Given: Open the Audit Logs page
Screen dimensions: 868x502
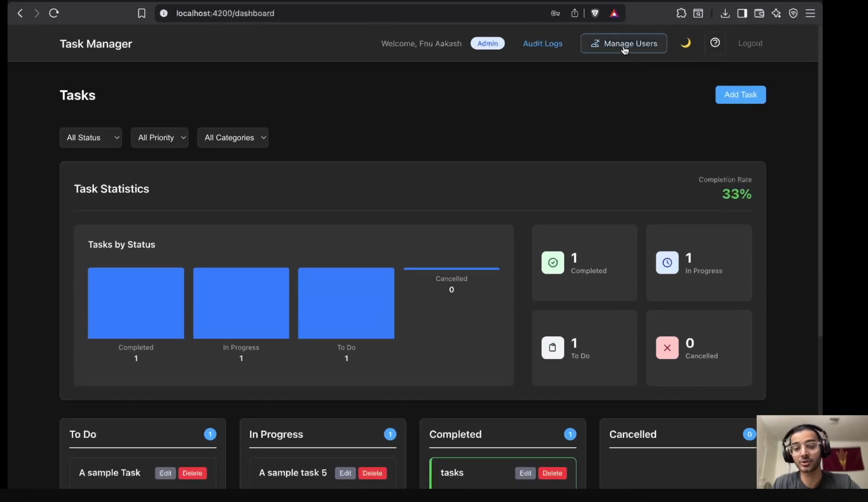Looking at the screenshot, I should 542,43.
